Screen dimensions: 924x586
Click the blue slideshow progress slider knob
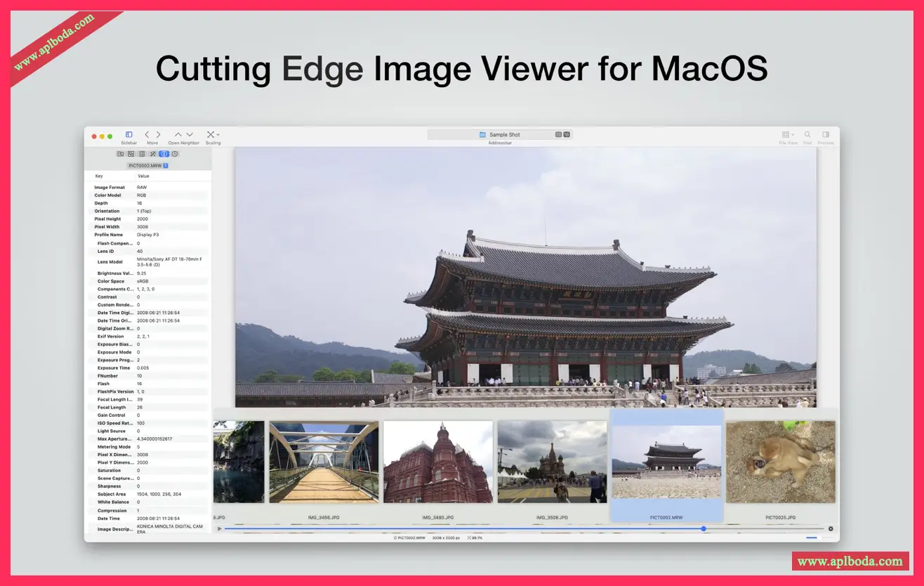pos(703,528)
